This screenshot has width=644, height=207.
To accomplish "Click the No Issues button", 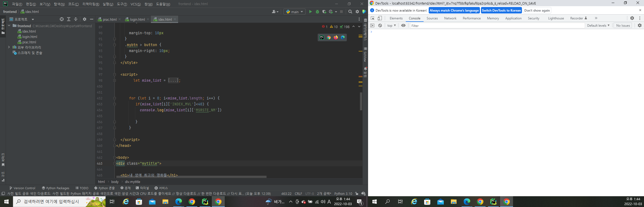I will [x=623, y=25].
